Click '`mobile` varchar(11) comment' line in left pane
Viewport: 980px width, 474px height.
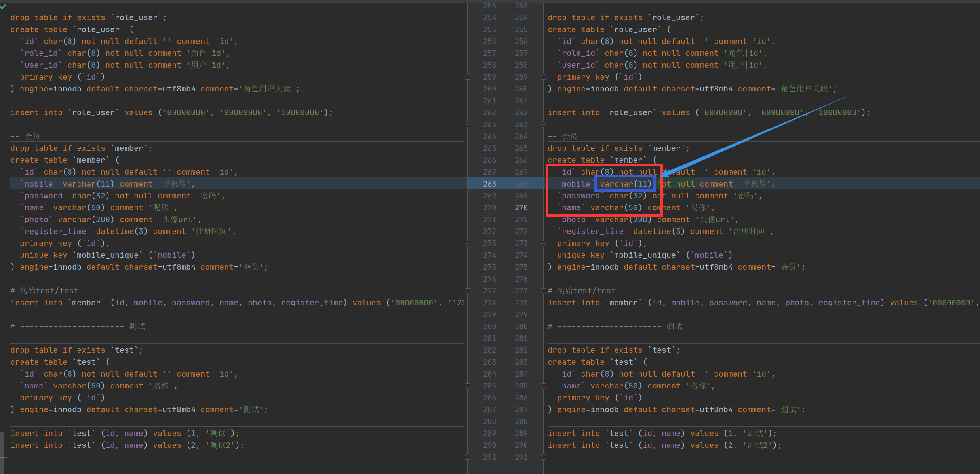107,184
